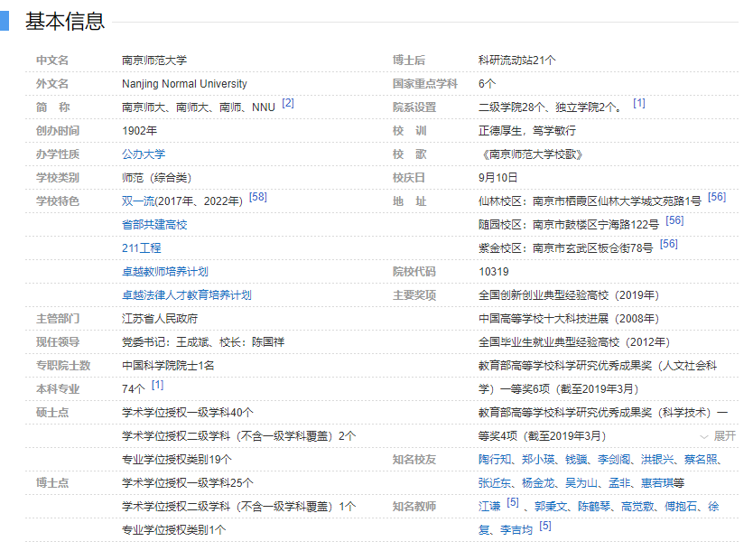The image size is (753, 560).
Task: Click reference [56] for the 紫金校区 address
Action: point(669,245)
